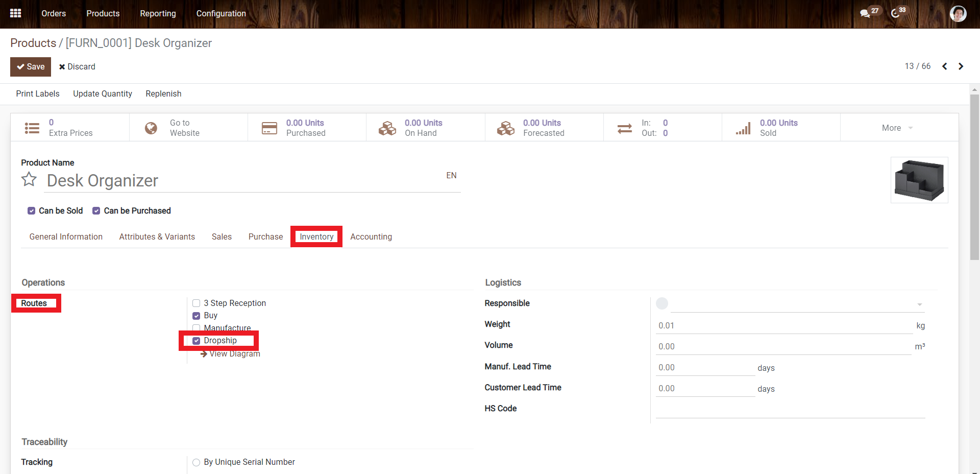This screenshot has width=980, height=474.
Task: Follow the View Diagram link
Action: 231,353
